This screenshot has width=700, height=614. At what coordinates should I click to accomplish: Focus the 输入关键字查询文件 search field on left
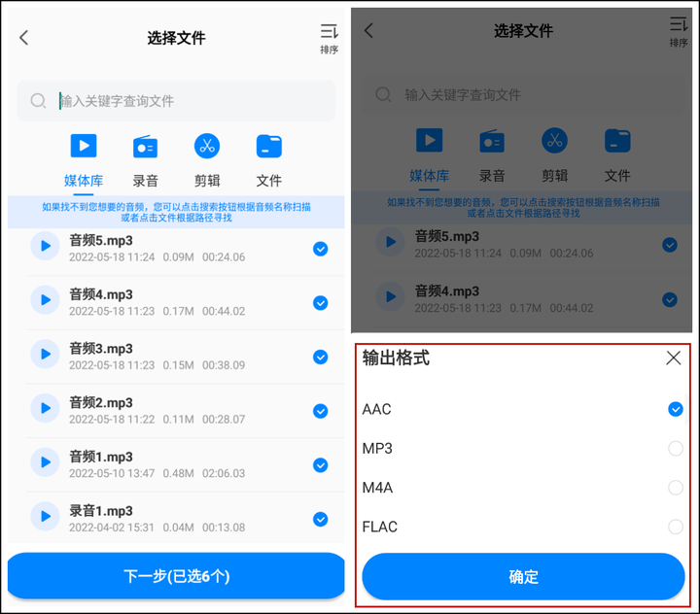(176, 101)
